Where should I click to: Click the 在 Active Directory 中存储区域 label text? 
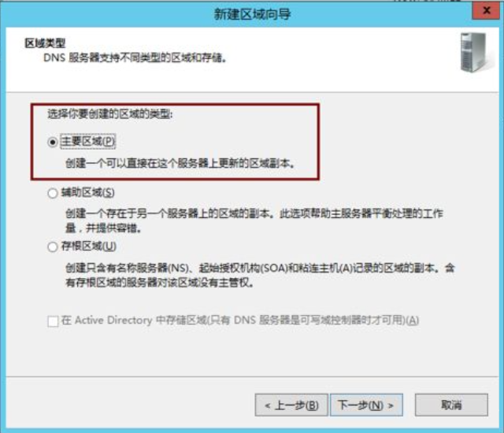point(239,320)
